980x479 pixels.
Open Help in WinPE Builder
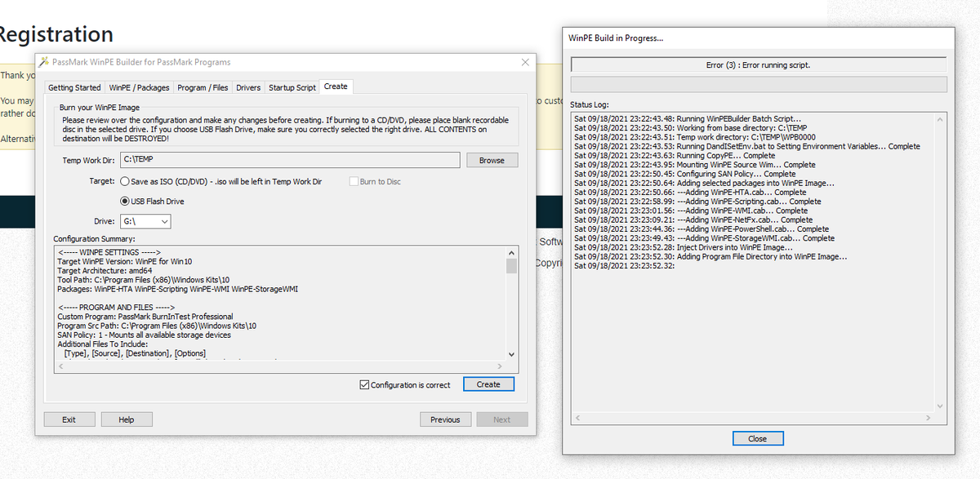(x=126, y=419)
